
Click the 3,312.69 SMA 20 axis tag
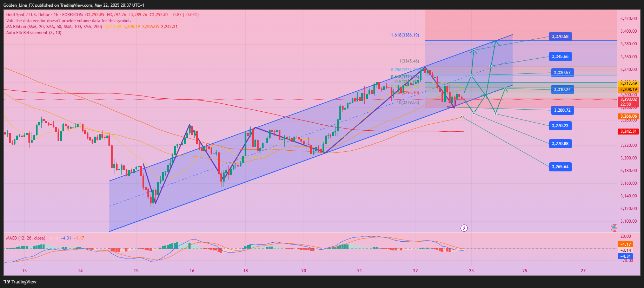[628, 84]
